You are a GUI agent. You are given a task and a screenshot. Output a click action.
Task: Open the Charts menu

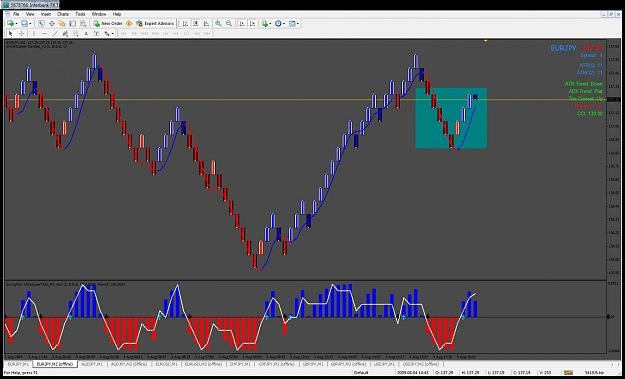click(x=63, y=14)
